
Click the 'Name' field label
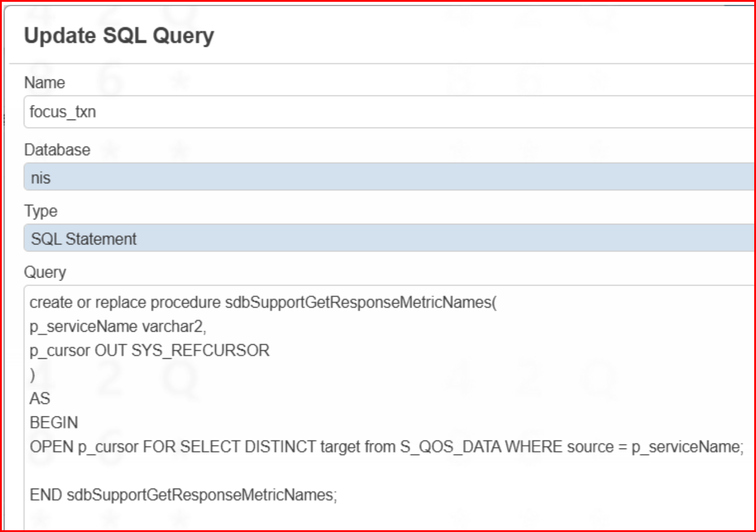click(x=45, y=83)
